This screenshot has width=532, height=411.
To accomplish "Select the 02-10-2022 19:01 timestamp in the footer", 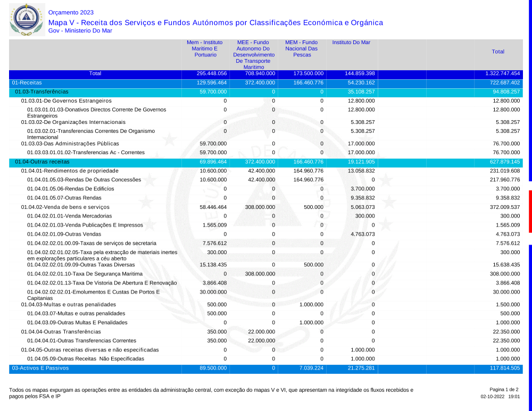I will coord(500,397).
